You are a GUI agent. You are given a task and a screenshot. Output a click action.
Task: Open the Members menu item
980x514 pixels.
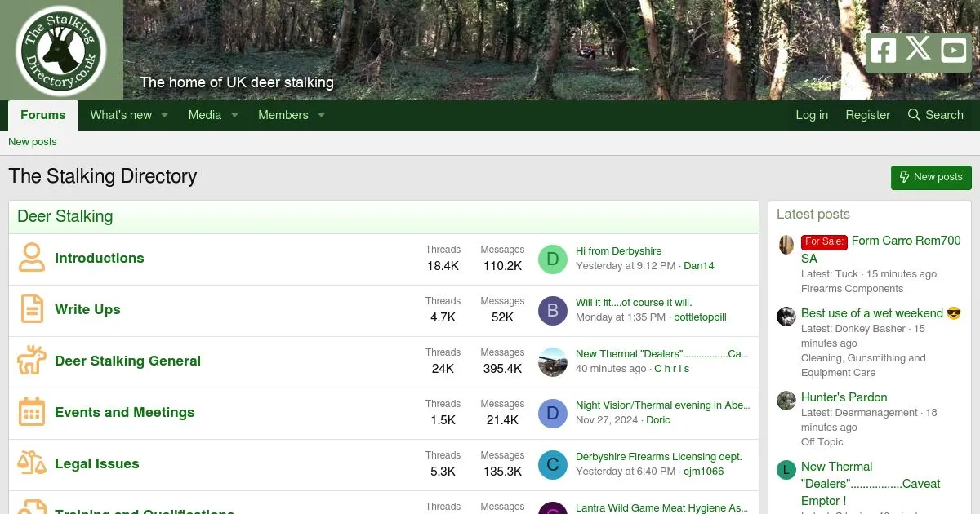click(x=283, y=115)
